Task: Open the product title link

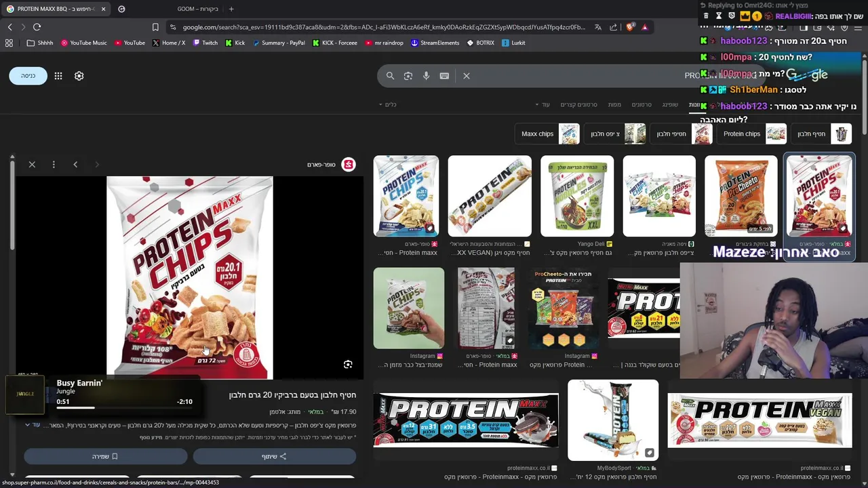Action: [x=292, y=395]
